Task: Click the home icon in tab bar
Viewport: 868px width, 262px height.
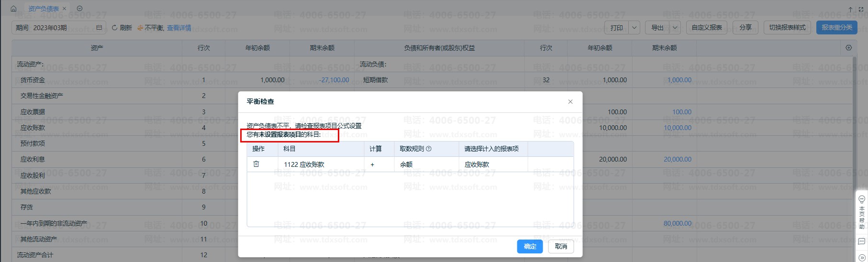Action: click(13, 9)
